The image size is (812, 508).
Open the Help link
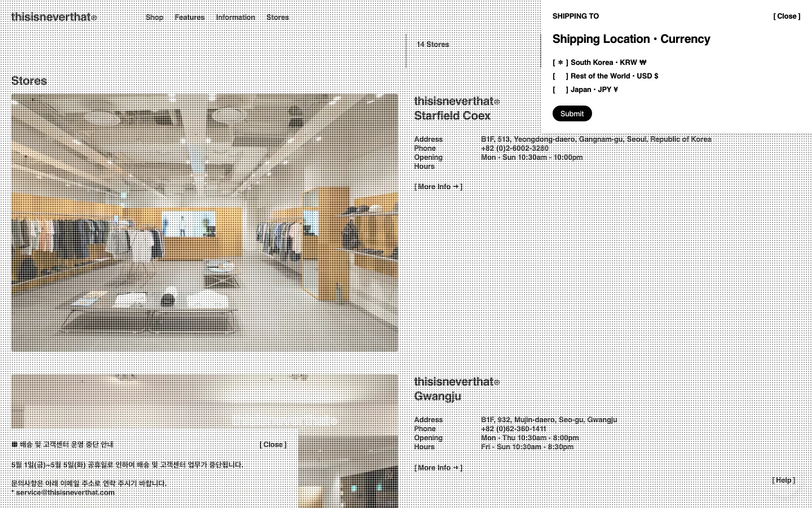click(x=784, y=480)
